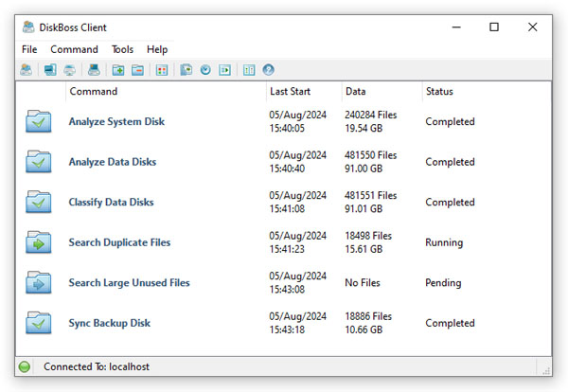
Task: Click the 15:40:05 last start time
Action: (287, 128)
